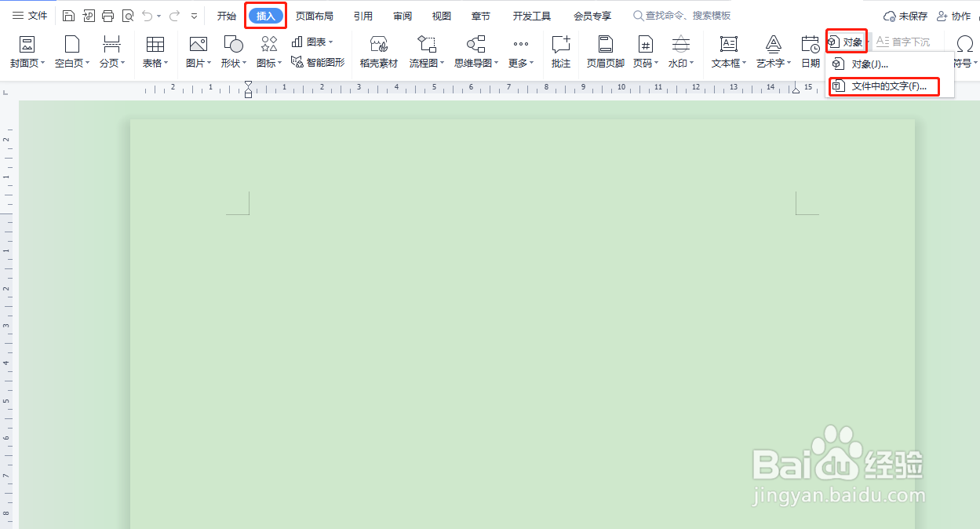Click the print preview icon
This screenshot has height=529, width=980.
(127, 16)
